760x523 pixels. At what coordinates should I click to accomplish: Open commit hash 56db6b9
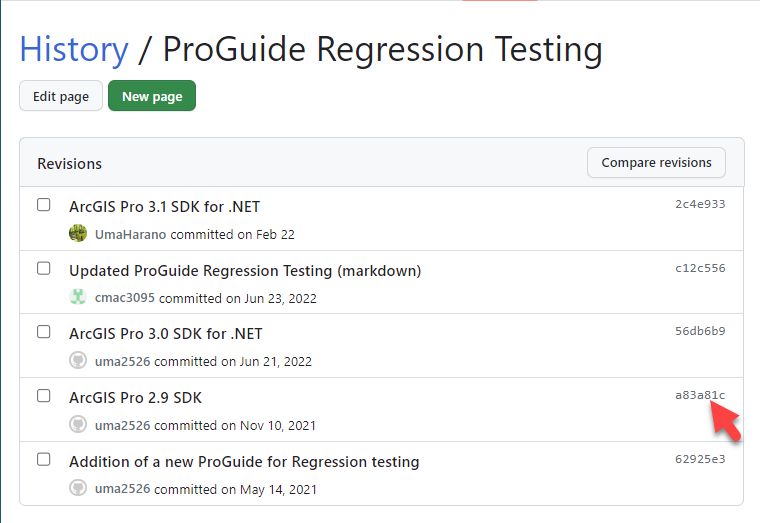coord(700,331)
